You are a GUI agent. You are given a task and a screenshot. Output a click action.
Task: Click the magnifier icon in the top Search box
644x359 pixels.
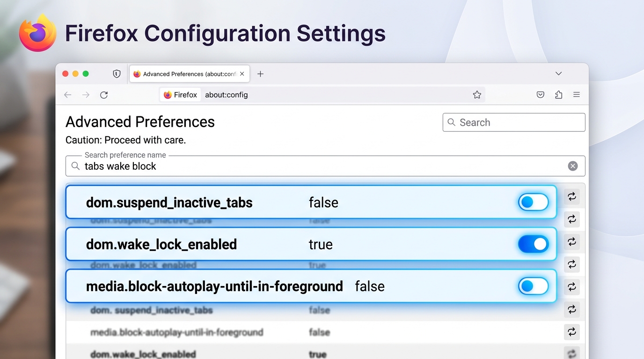point(451,122)
